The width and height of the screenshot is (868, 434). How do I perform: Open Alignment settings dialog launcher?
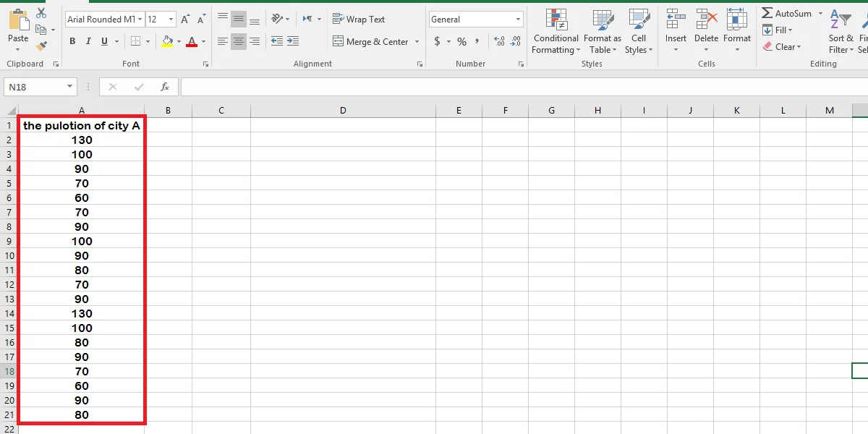coord(420,64)
